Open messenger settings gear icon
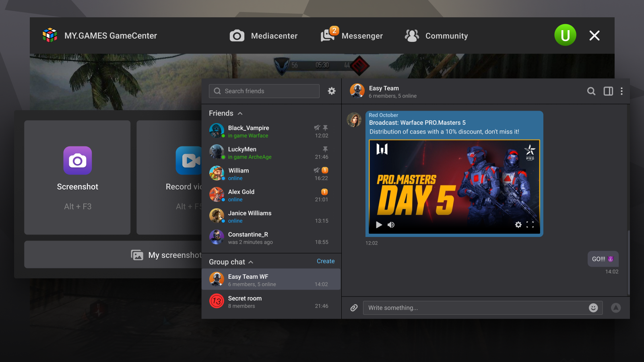 tap(332, 91)
